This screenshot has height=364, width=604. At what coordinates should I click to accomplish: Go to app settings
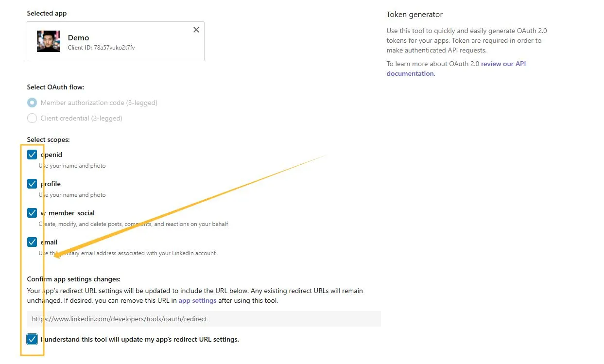tap(197, 300)
